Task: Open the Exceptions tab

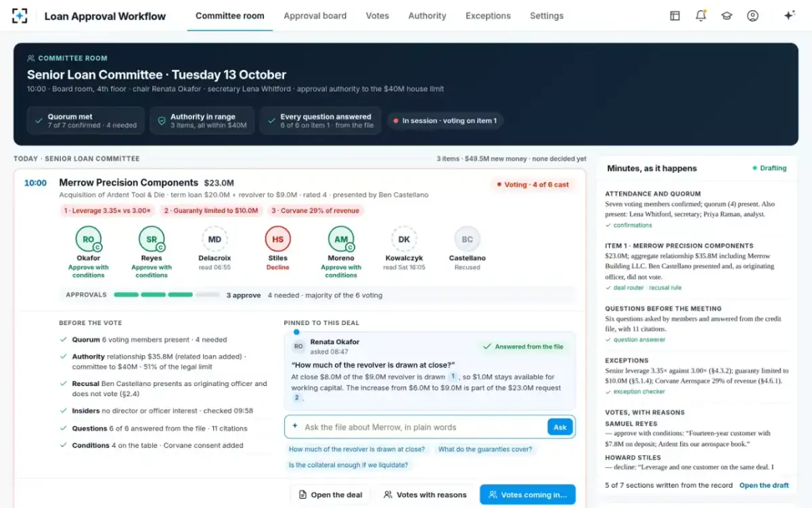Action: [488, 16]
